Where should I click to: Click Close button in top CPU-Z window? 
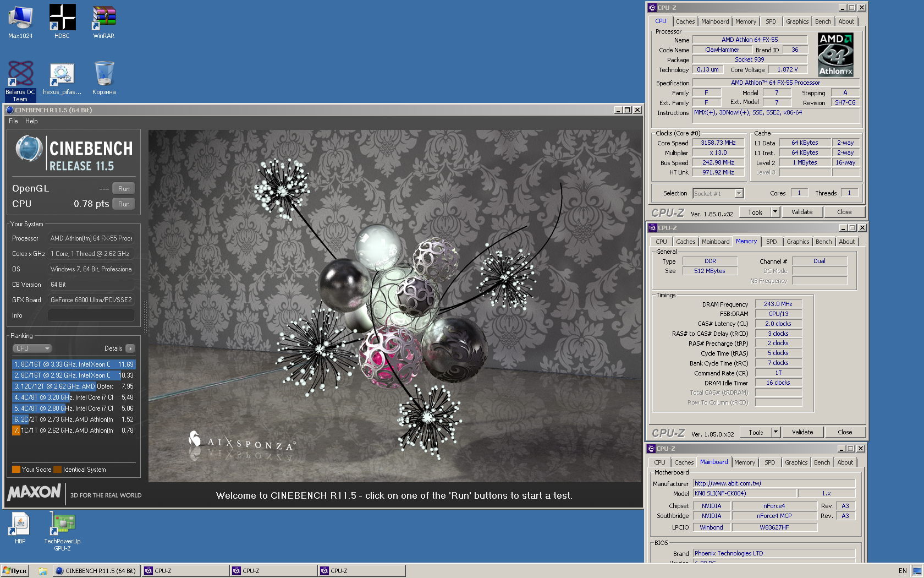(x=844, y=212)
